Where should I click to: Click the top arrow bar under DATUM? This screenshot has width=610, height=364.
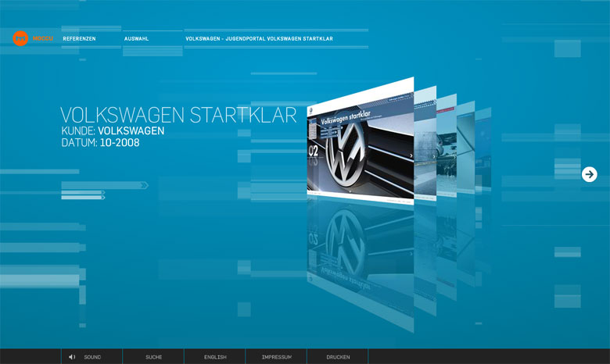pos(103,185)
